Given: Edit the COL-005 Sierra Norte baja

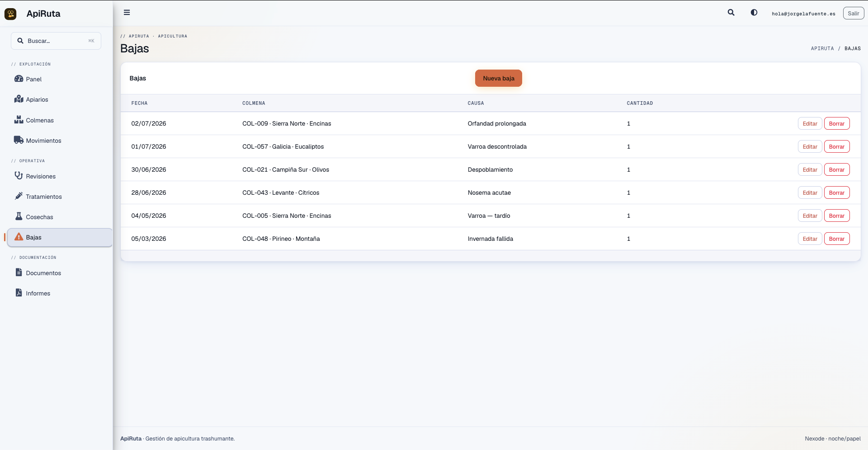Looking at the screenshot, I should [x=810, y=216].
